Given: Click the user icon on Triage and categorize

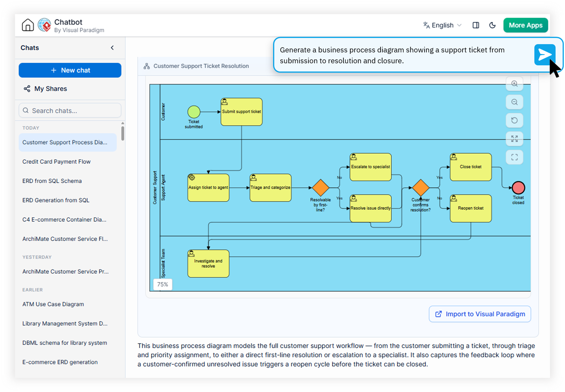Looking at the screenshot, I should 253,177.
